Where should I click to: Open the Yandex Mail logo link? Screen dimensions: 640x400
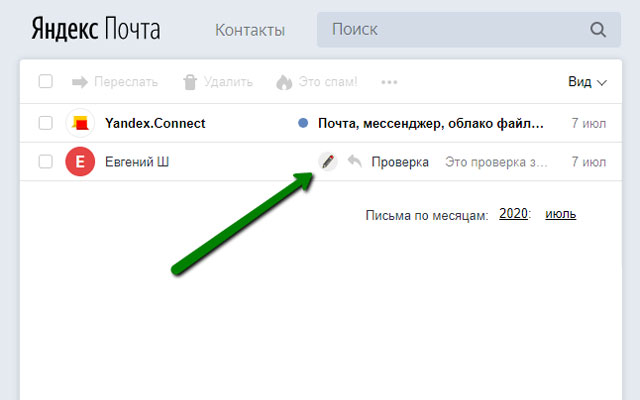pyautogui.click(x=96, y=29)
